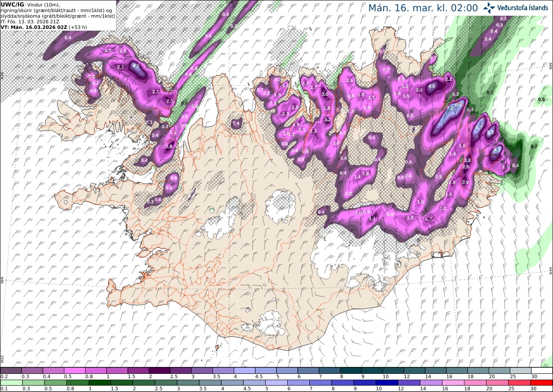Click the 4.9 precipitation value in Westfjords
Image resolution: width=553 pixels, height=392 pixels.
[x=136, y=66]
